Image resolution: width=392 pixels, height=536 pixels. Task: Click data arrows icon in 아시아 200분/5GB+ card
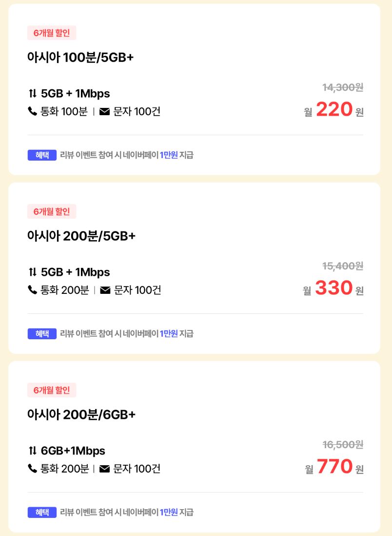pyautogui.click(x=33, y=272)
